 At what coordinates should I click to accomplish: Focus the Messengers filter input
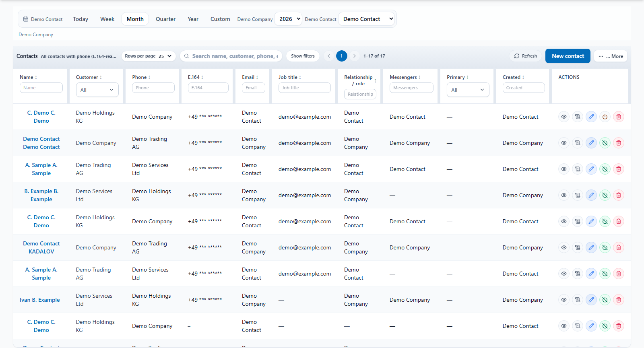pos(411,88)
